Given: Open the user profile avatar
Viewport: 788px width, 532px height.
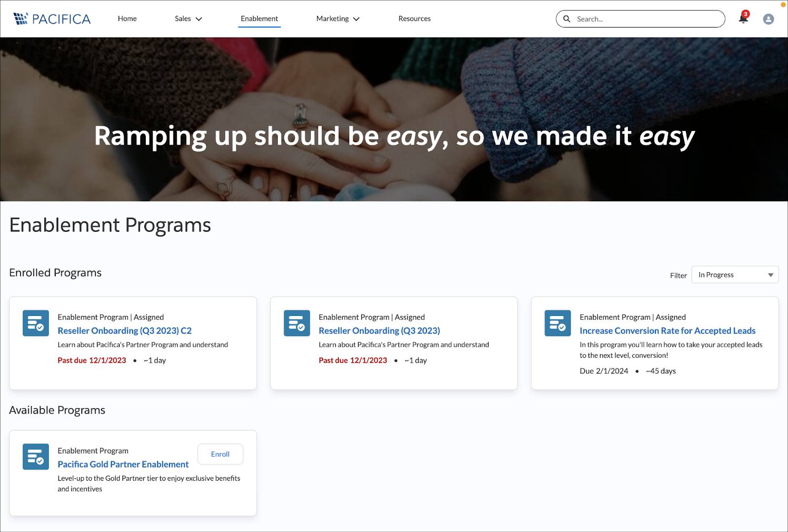Looking at the screenshot, I should pyautogui.click(x=768, y=19).
